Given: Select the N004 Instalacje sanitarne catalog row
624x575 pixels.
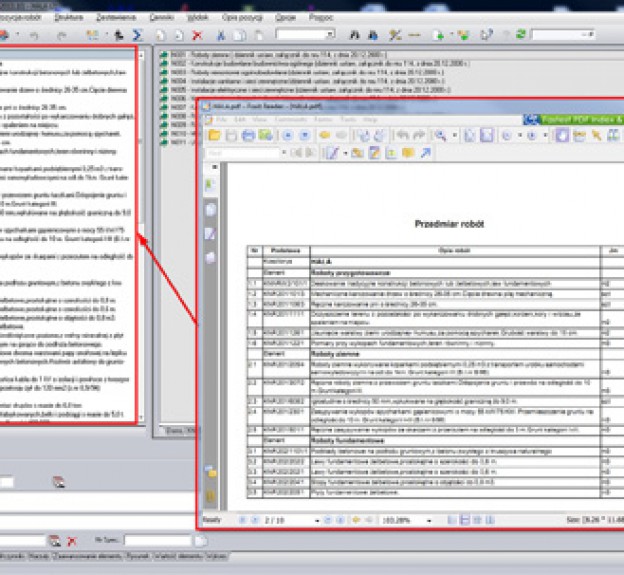Looking at the screenshot, I should point(302,81).
